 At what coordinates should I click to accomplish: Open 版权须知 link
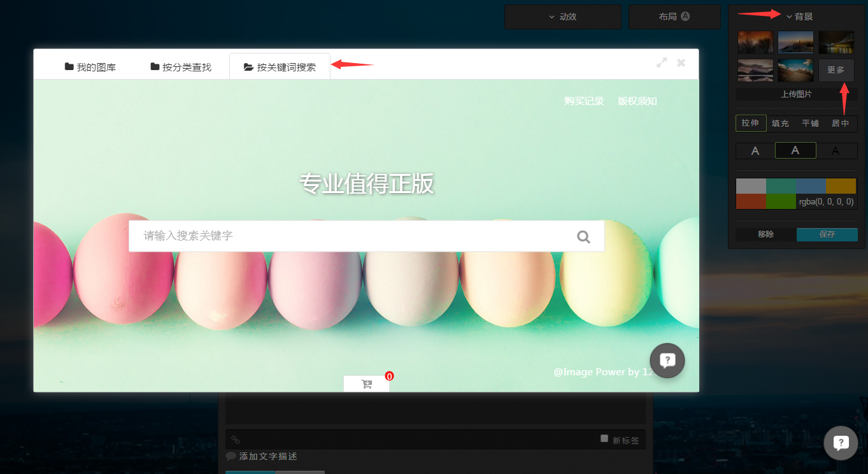[x=637, y=101]
